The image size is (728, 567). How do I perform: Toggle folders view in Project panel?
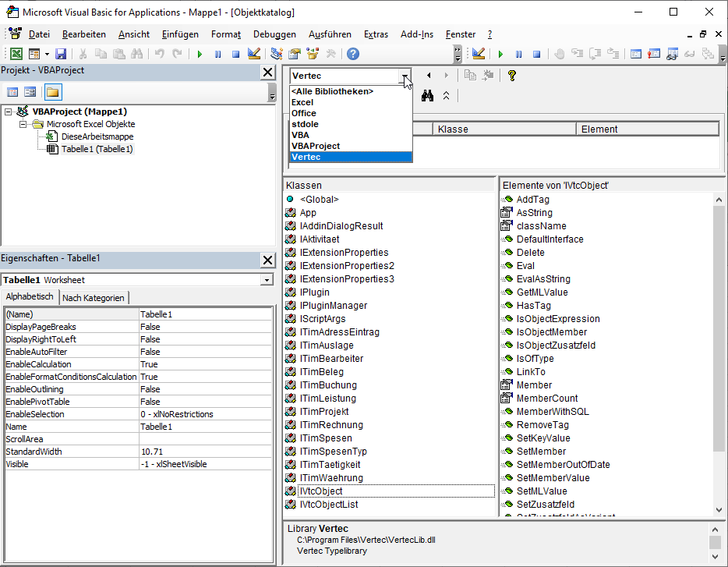(52, 92)
